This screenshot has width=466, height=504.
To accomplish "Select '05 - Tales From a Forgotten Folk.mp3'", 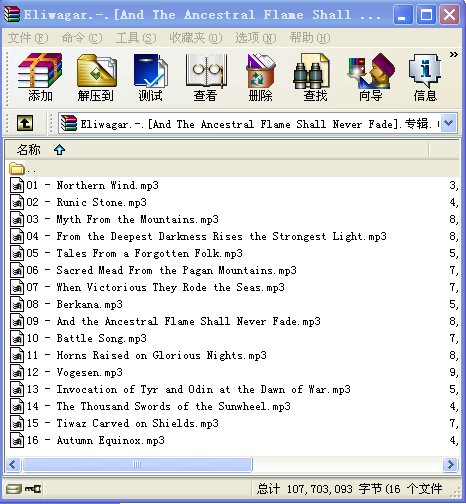I will [126, 253].
